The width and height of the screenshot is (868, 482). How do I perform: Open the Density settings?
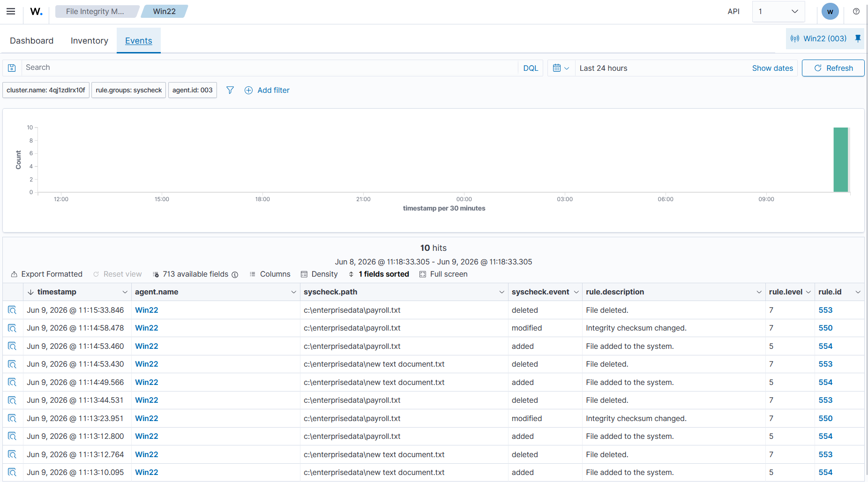pos(319,274)
